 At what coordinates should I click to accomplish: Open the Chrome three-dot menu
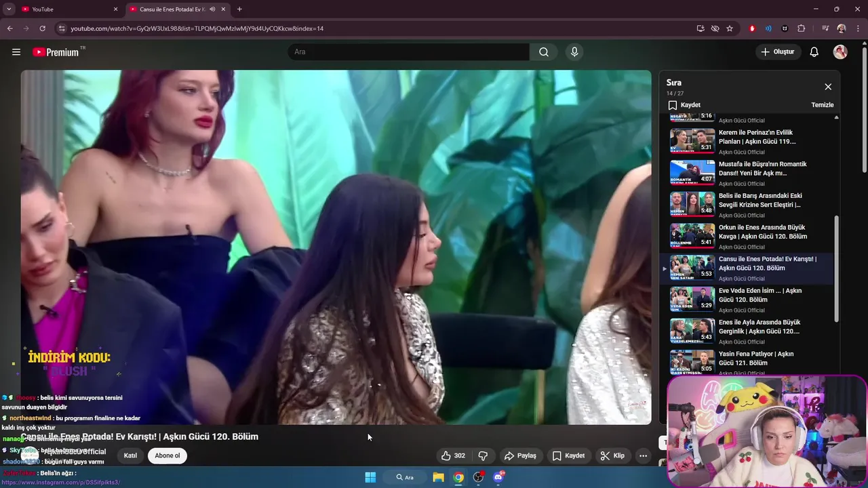pyautogui.click(x=858, y=28)
